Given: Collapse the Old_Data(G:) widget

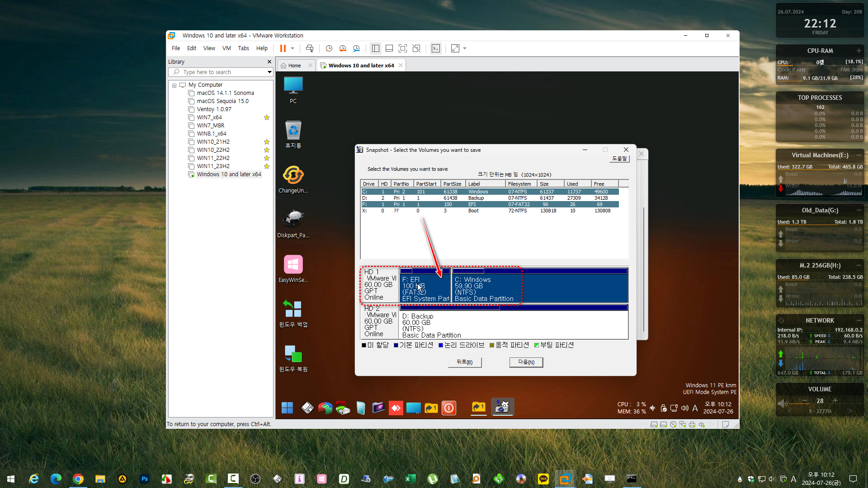Looking at the screenshot, I should point(859,210).
